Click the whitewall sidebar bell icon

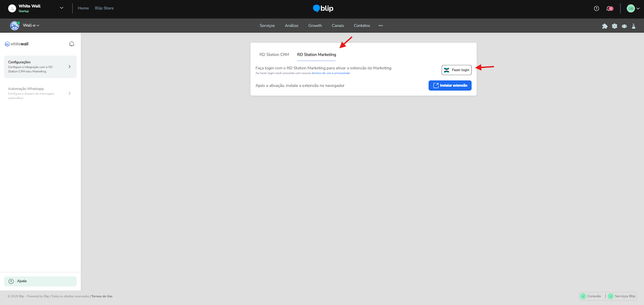pyautogui.click(x=72, y=44)
